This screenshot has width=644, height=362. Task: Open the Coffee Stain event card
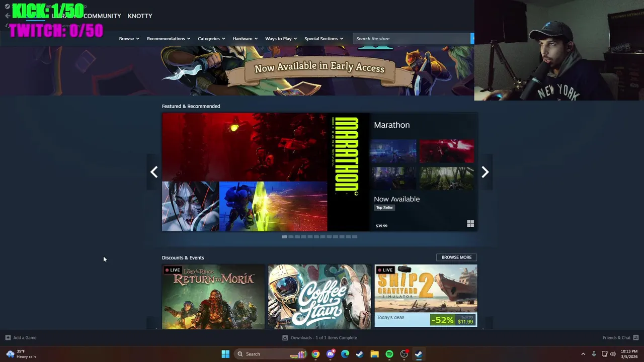[319, 297]
